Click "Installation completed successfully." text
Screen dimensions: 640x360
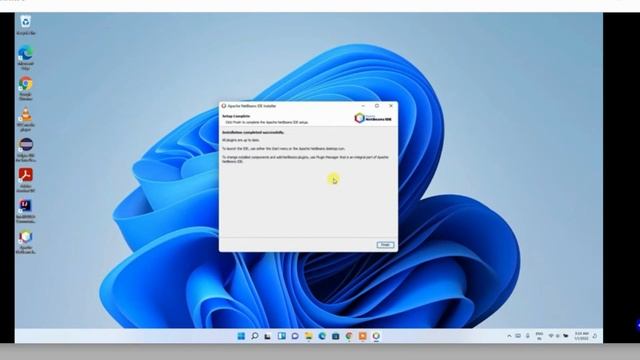[x=253, y=132]
